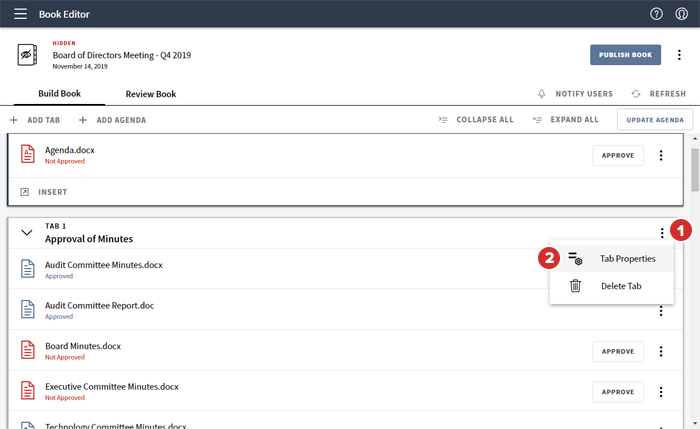
Task: Click the Notify Users bell icon
Action: click(542, 94)
